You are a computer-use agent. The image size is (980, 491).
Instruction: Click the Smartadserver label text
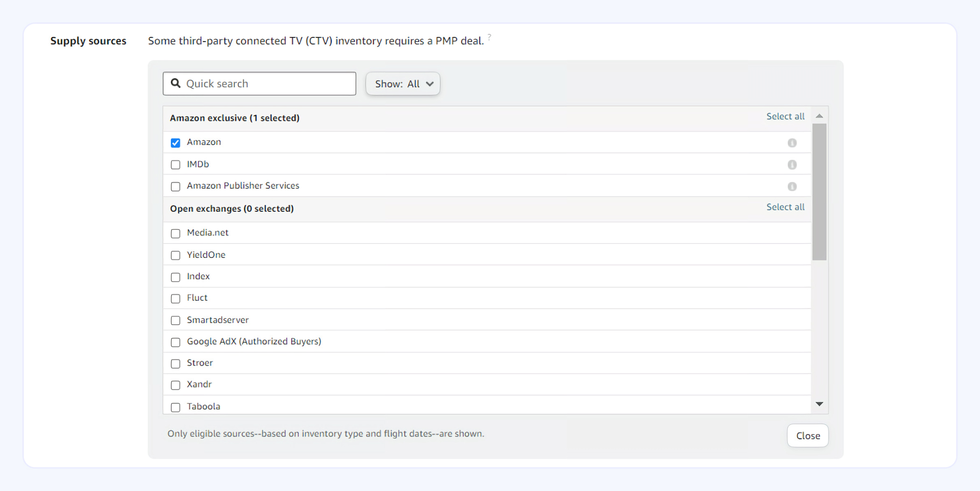tap(217, 320)
